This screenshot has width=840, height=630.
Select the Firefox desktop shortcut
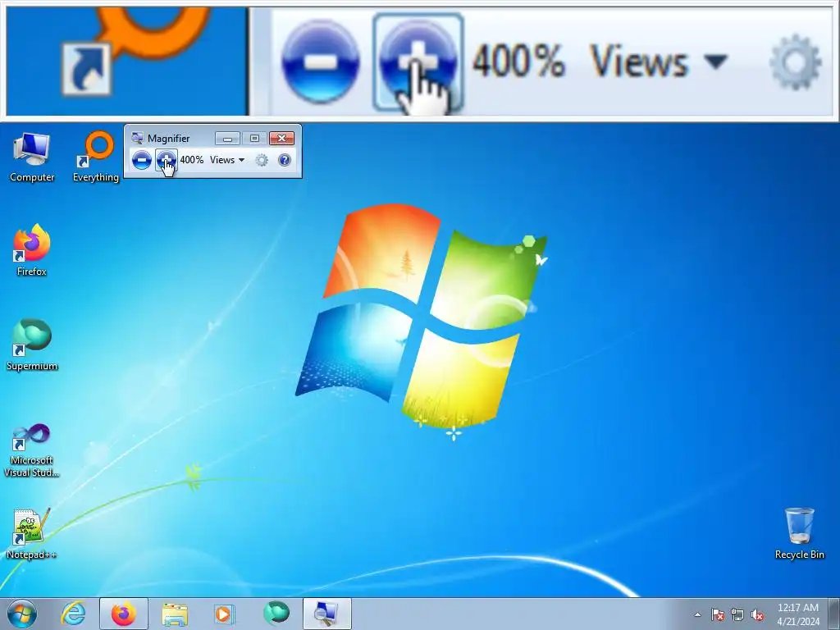pos(32,251)
